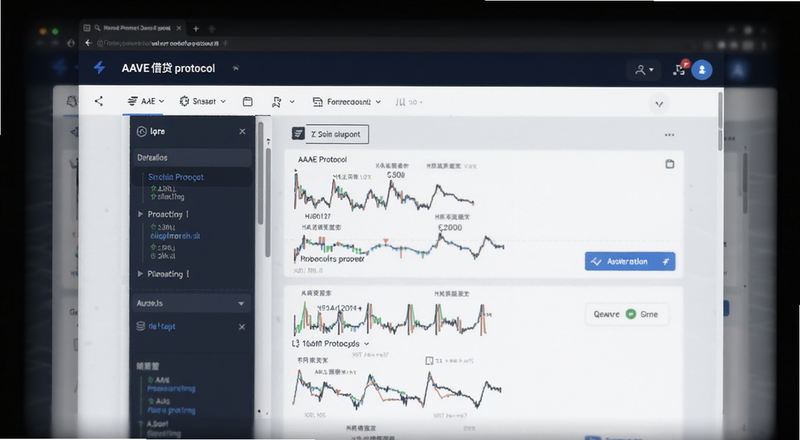Open the AAE dropdown in toolbar

tap(146, 102)
